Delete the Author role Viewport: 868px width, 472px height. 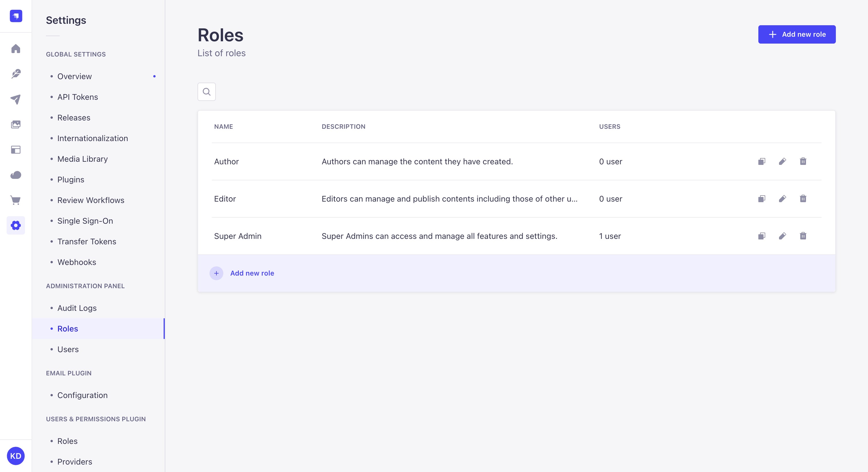[803, 161]
